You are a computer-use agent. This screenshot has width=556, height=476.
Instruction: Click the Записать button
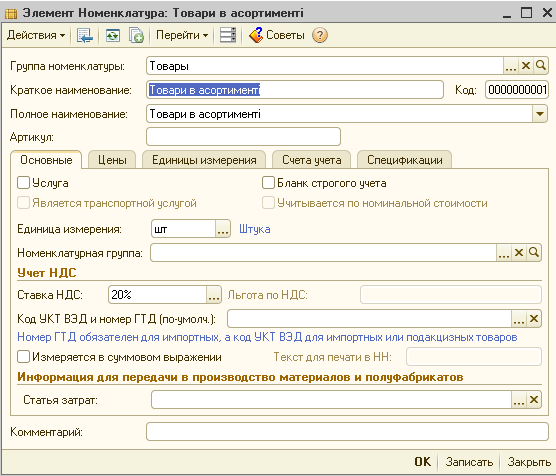pyautogui.click(x=469, y=462)
